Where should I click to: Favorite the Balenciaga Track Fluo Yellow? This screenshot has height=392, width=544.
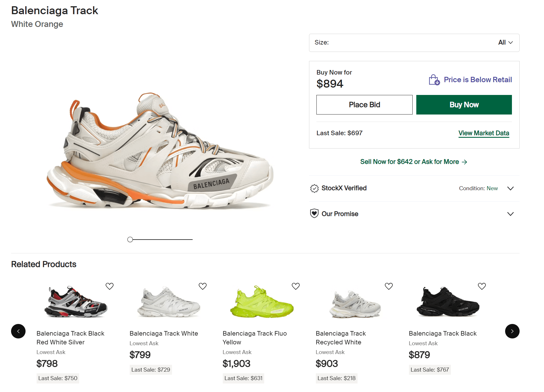[x=296, y=286]
